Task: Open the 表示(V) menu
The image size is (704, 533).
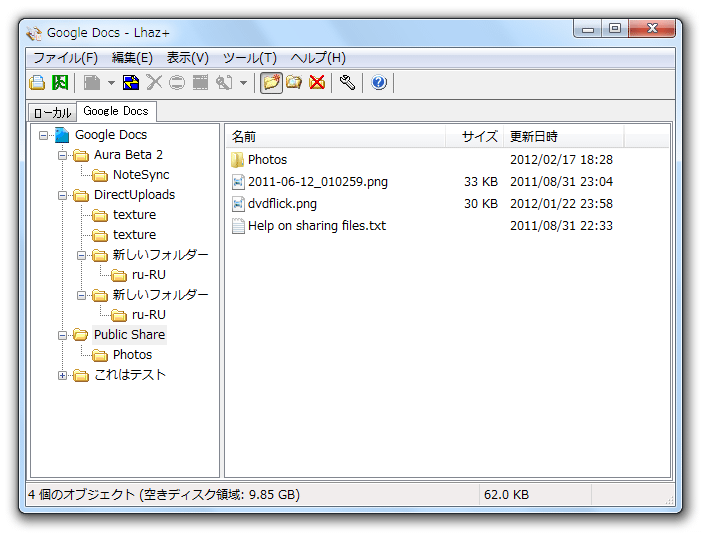Action: tap(188, 58)
